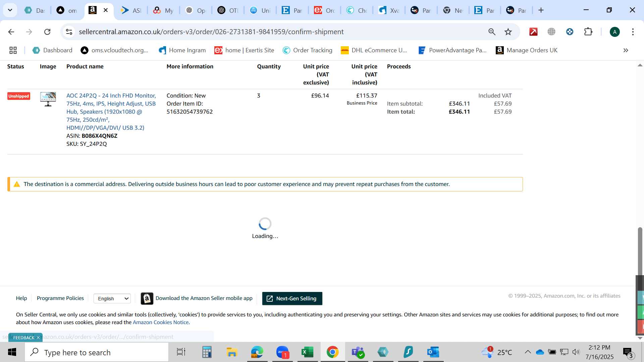Open home | Exertis Site bookmark

[244, 50]
